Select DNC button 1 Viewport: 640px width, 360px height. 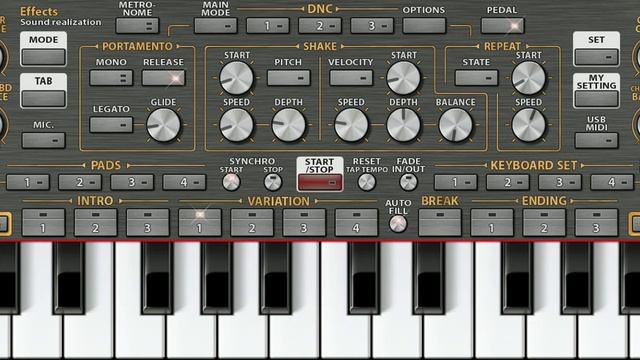coord(268,26)
